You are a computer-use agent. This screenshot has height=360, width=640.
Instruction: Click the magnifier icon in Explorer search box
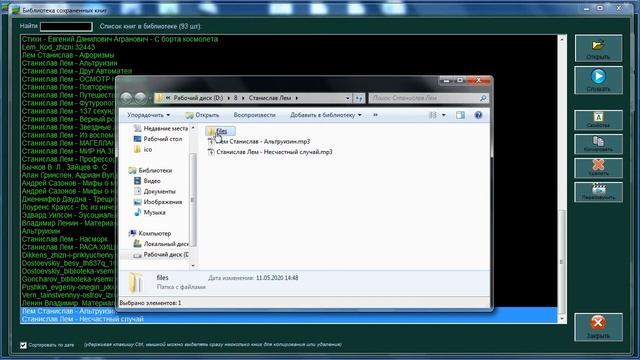(x=483, y=98)
